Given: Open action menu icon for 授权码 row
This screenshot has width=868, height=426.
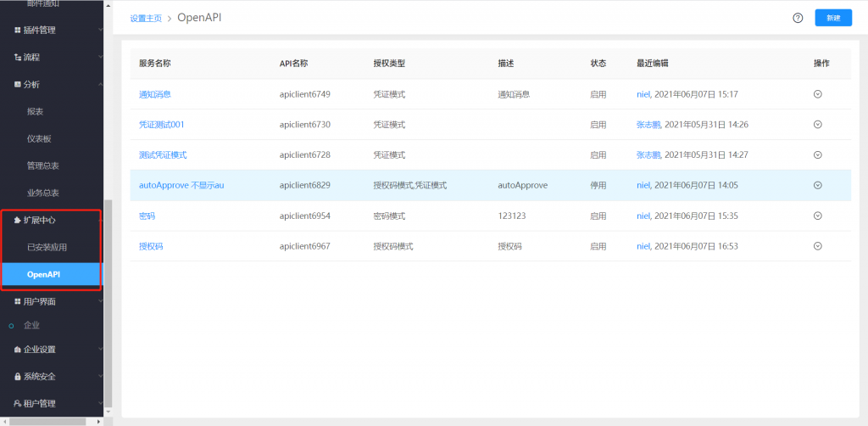Looking at the screenshot, I should pos(818,246).
